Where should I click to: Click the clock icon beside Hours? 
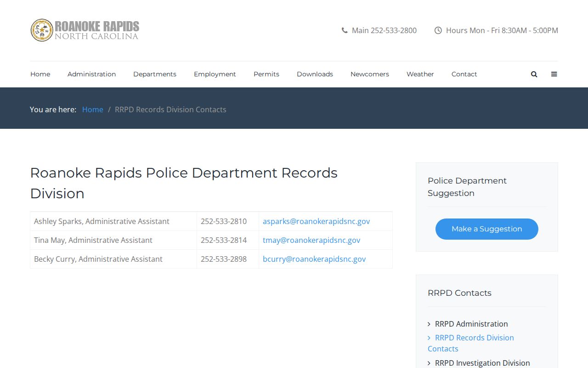pos(438,30)
